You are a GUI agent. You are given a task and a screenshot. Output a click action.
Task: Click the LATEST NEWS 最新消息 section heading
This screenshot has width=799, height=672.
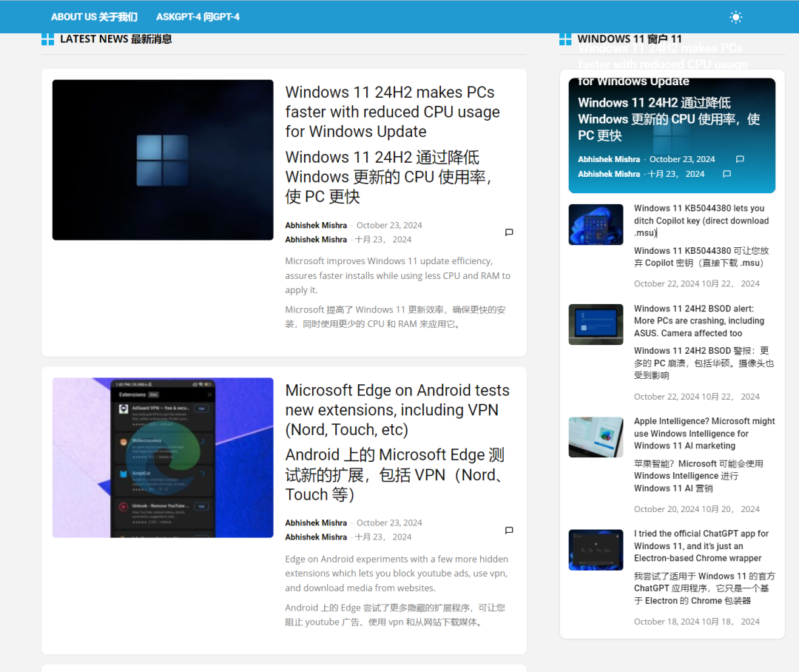115,39
